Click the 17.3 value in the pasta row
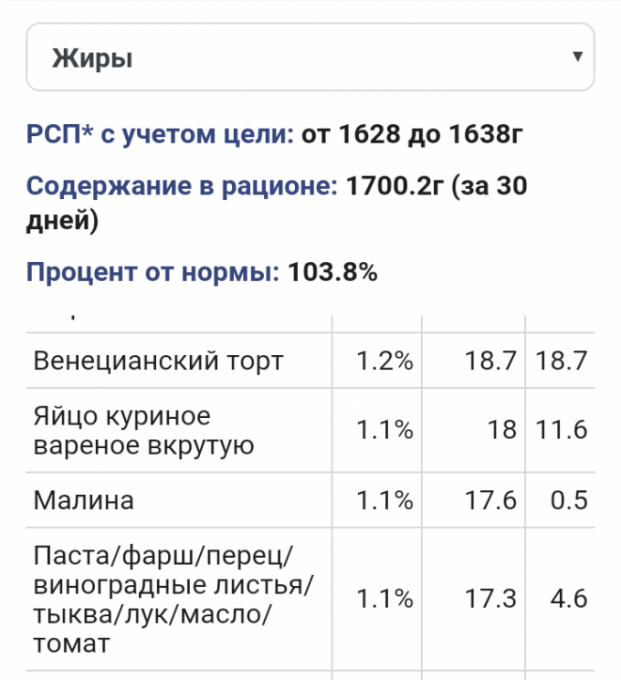Image resolution: width=621 pixels, height=680 pixels. pyautogui.click(x=490, y=599)
